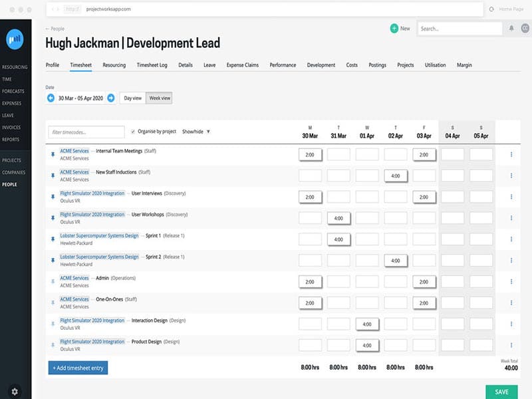
Task: Open options menu for Admin row
Action: pyautogui.click(x=511, y=282)
